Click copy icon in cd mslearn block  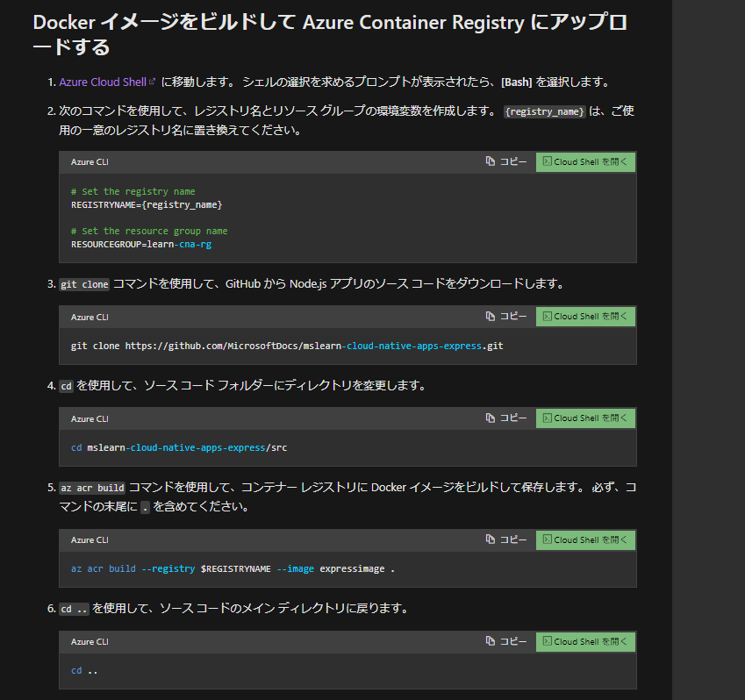[x=490, y=418]
